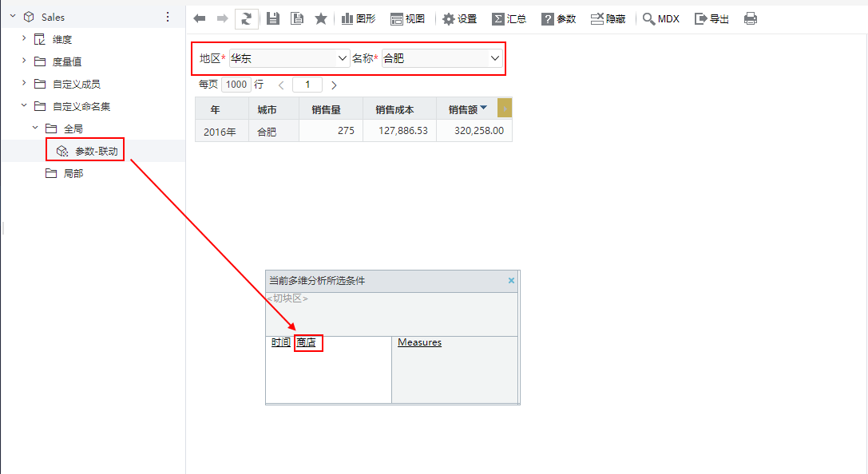868x474 pixels.
Task: Click the Measures link
Action: pos(419,342)
